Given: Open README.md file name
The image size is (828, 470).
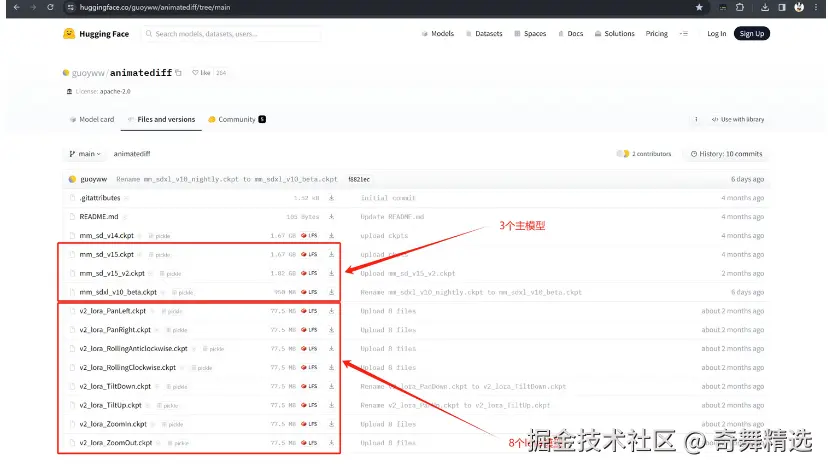Looking at the screenshot, I should 99,217.
